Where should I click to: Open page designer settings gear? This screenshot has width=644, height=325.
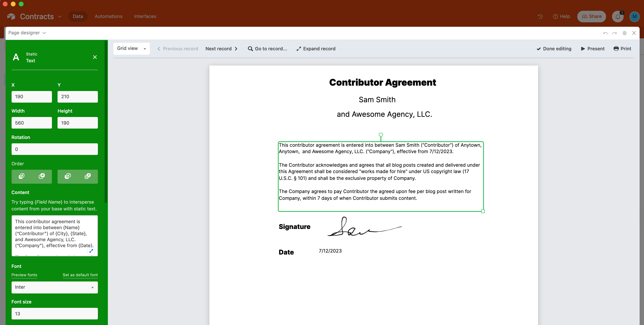[624, 33]
